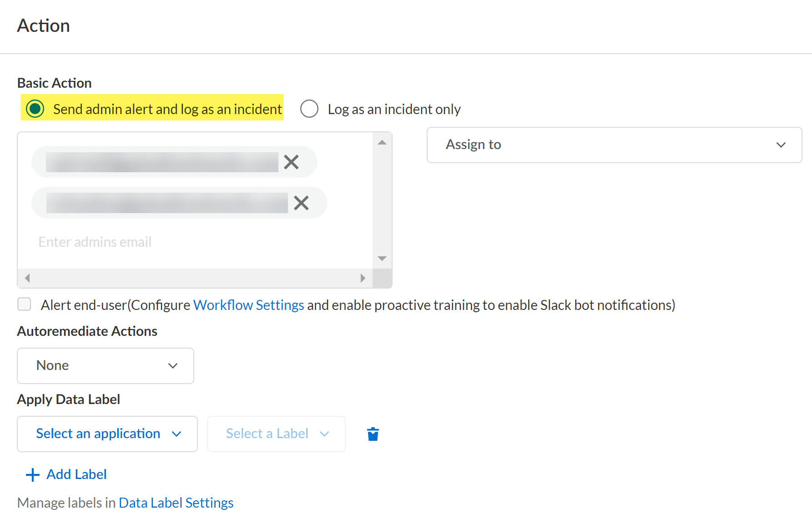This screenshot has width=812, height=519.
Task: Open the Assign to dropdown
Action: click(x=614, y=145)
